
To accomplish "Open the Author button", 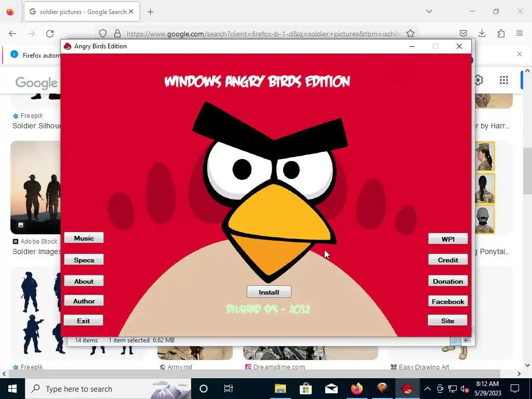I will [84, 301].
